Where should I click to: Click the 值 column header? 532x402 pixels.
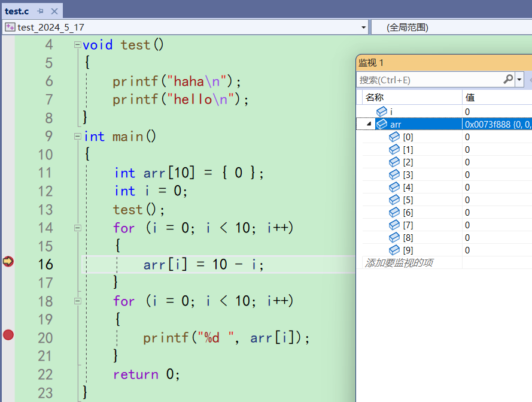470,98
